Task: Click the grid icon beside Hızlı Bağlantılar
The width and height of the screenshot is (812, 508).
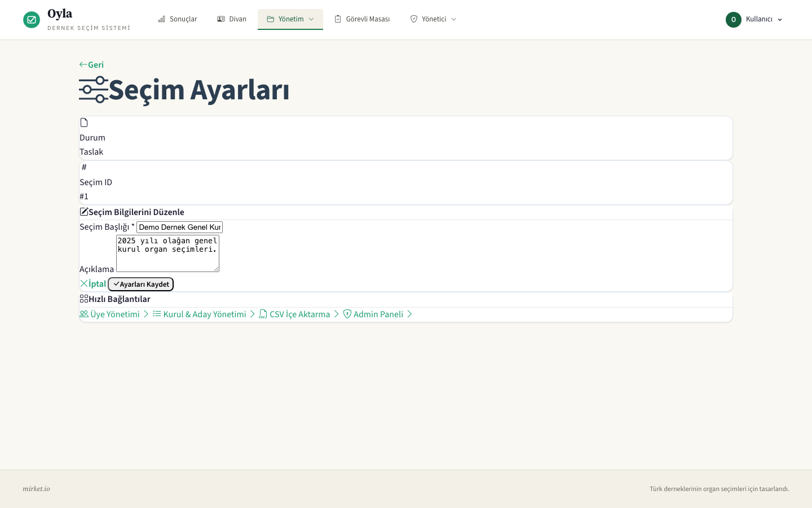Action: 84,299
